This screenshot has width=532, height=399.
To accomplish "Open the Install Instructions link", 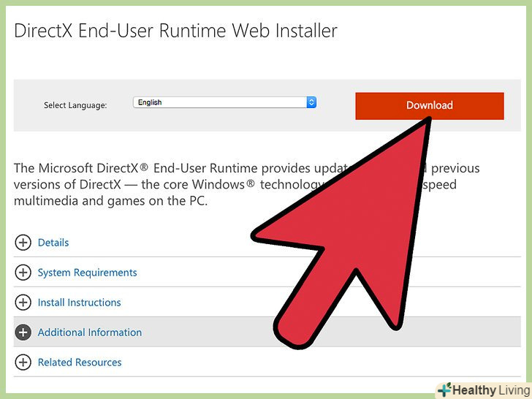I will pos(80,303).
